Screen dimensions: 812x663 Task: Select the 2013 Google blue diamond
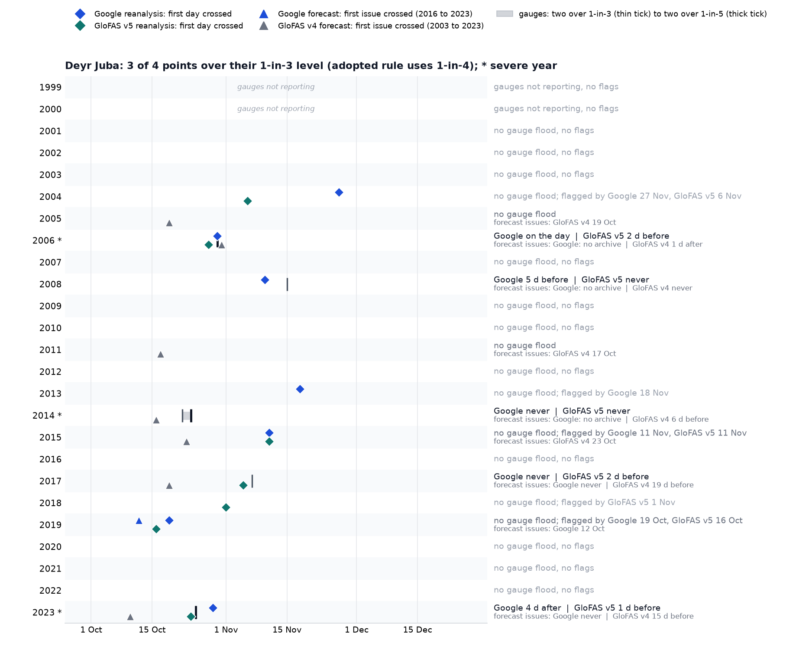(300, 389)
